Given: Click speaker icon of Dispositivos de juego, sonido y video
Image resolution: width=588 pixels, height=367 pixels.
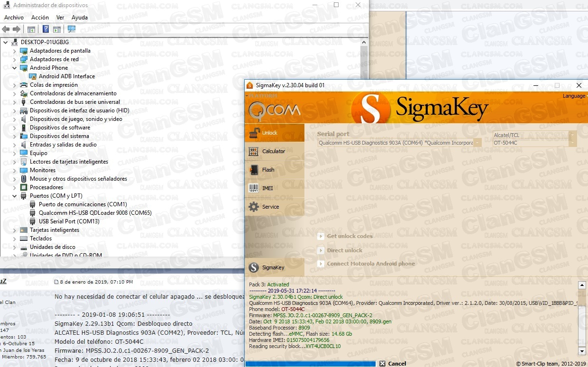Looking at the screenshot, I should click(24, 119).
